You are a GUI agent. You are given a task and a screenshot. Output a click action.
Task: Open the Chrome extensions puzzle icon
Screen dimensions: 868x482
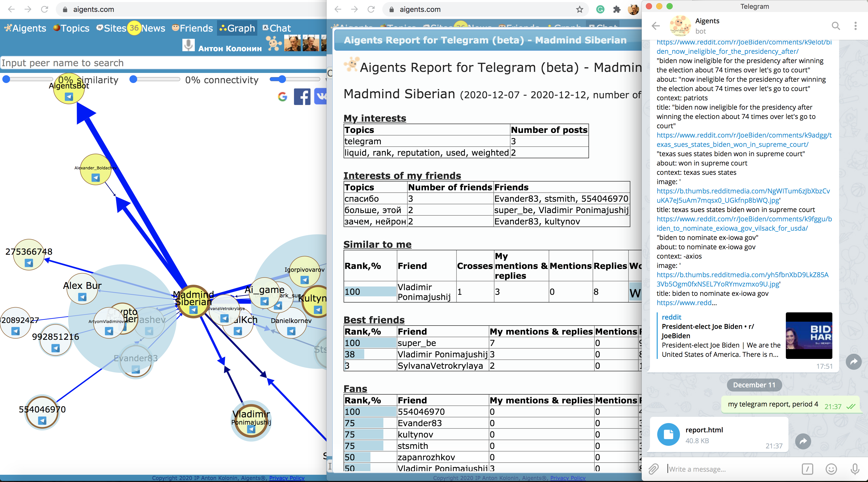click(617, 10)
